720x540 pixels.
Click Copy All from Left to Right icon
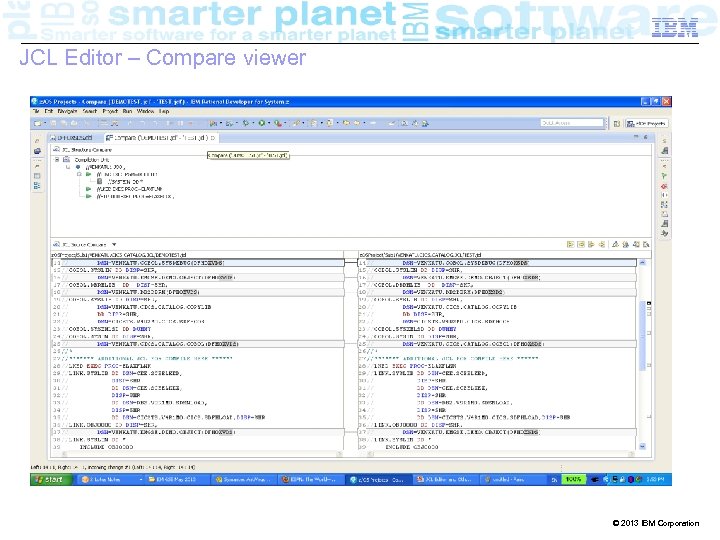click(570, 244)
